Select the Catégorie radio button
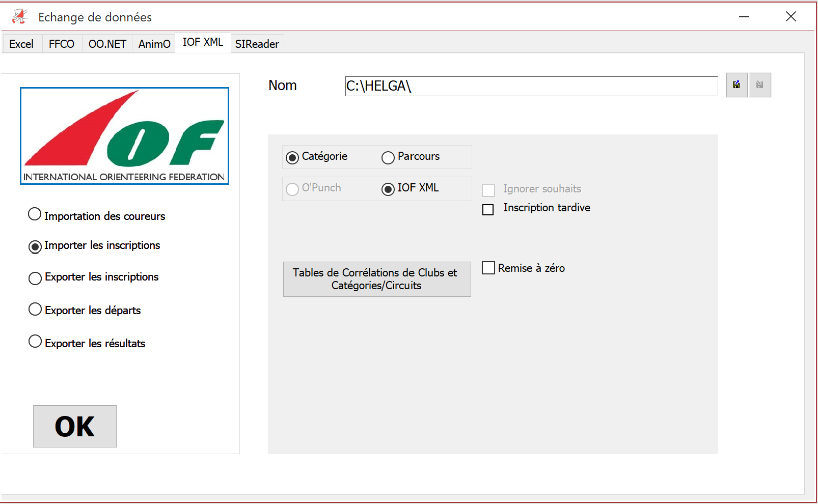818x504 pixels. coord(292,158)
